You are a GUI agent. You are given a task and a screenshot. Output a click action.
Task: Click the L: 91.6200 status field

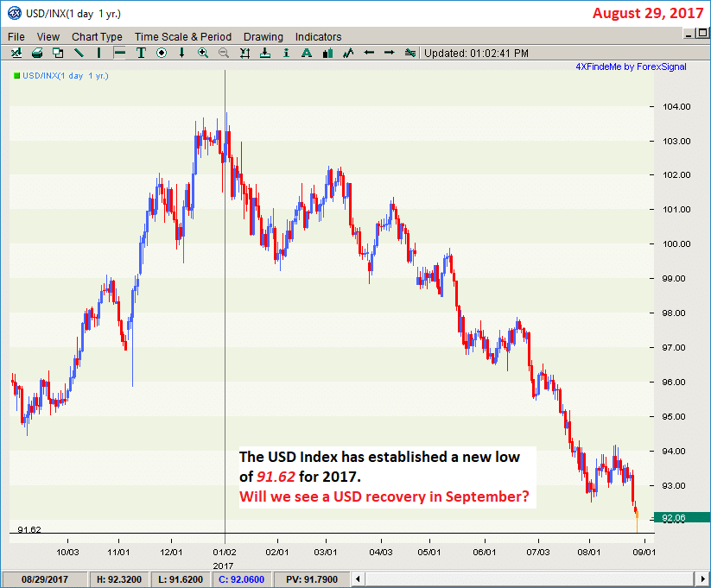click(181, 579)
